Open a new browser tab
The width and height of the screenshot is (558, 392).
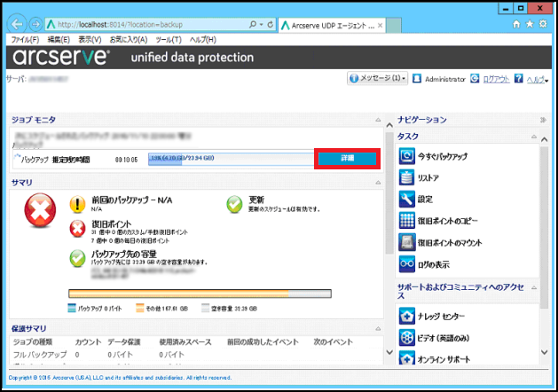(x=394, y=25)
